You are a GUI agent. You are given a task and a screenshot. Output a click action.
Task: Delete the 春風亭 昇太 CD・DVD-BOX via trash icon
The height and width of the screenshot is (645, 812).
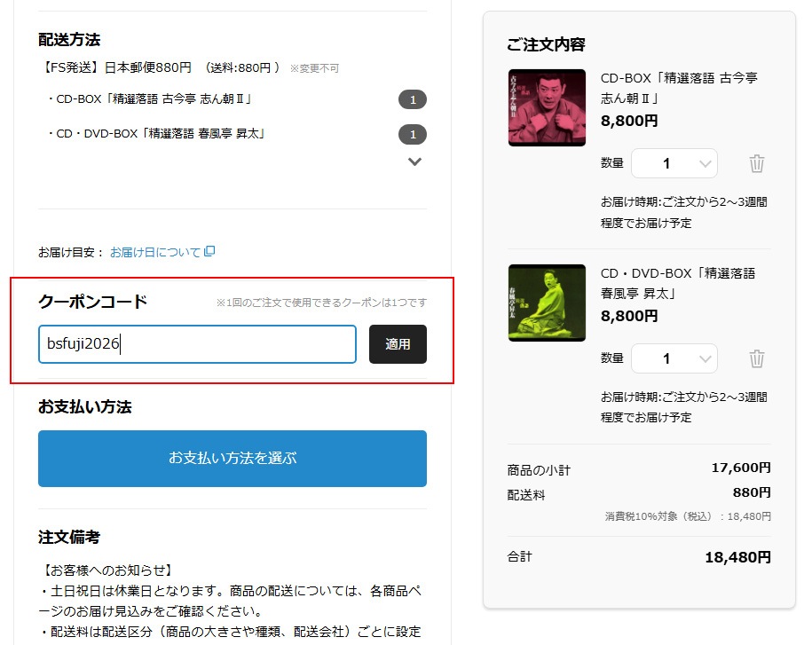[x=756, y=358]
